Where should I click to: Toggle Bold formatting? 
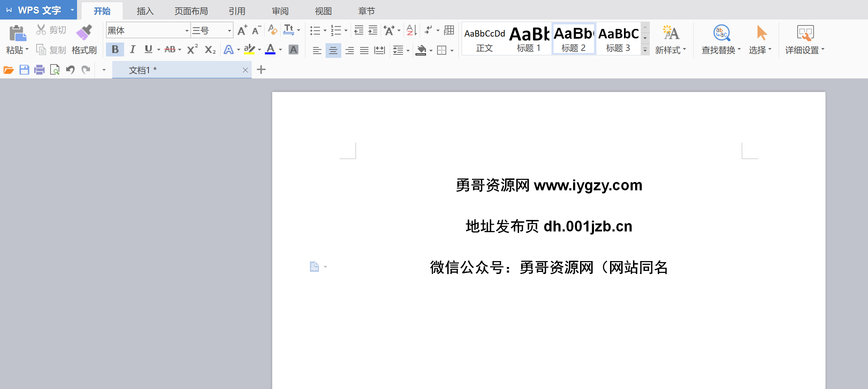(115, 49)
